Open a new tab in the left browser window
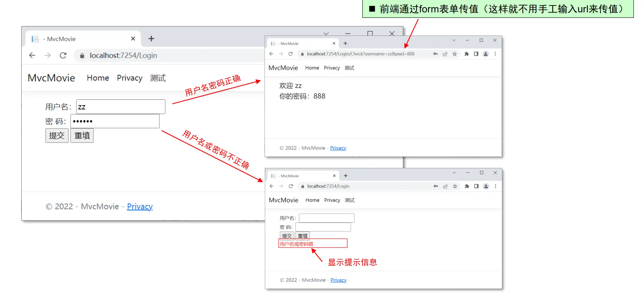 (x=151, y=38)
